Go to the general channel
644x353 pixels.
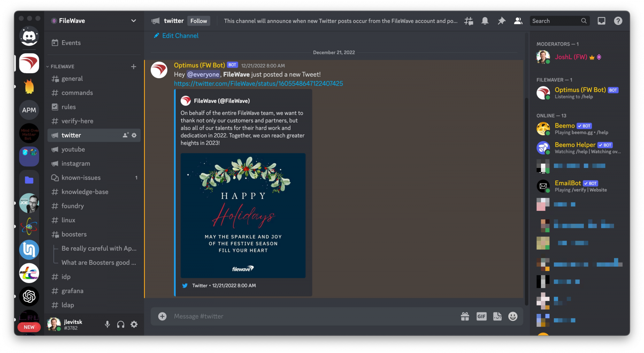point(94,79)
